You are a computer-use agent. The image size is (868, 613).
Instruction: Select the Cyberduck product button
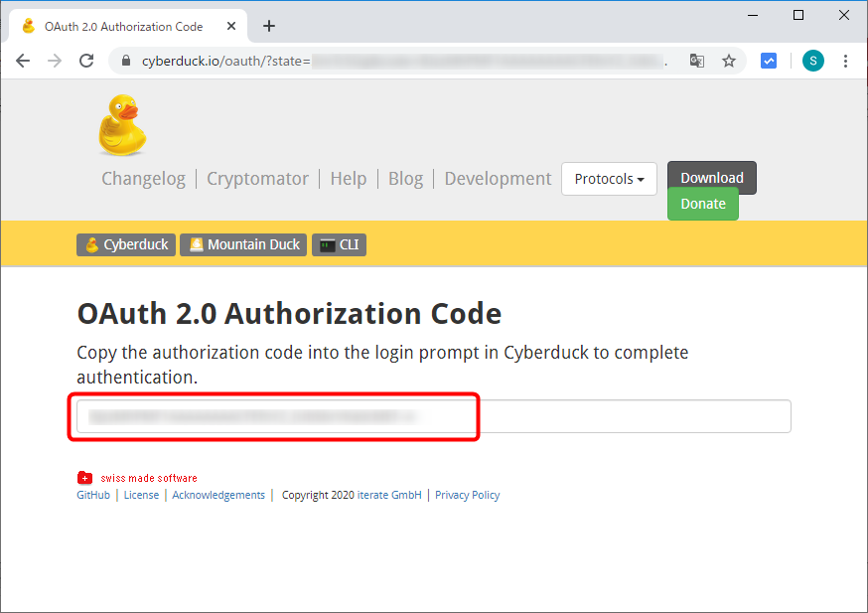(x=126, y=244)
